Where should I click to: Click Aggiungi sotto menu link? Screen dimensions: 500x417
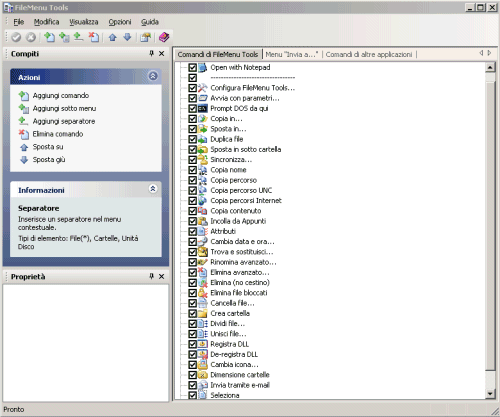pyautogui.click(x=64, y=109)
